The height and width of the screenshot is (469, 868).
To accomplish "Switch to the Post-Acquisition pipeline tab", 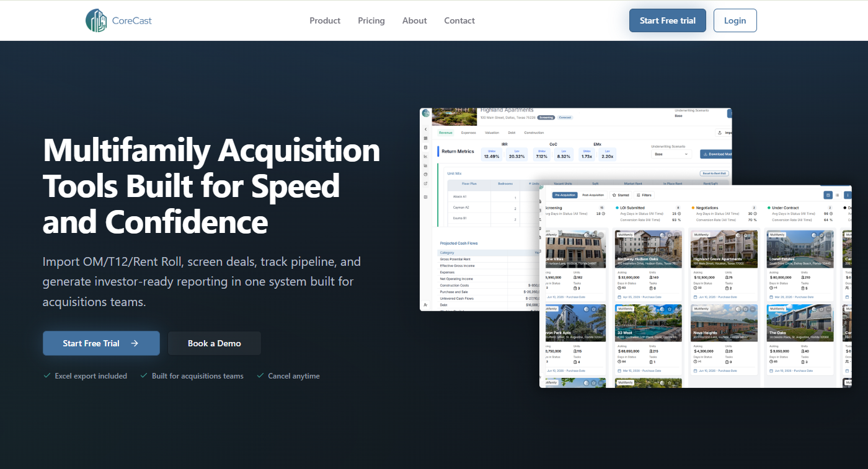I will 593,195.
